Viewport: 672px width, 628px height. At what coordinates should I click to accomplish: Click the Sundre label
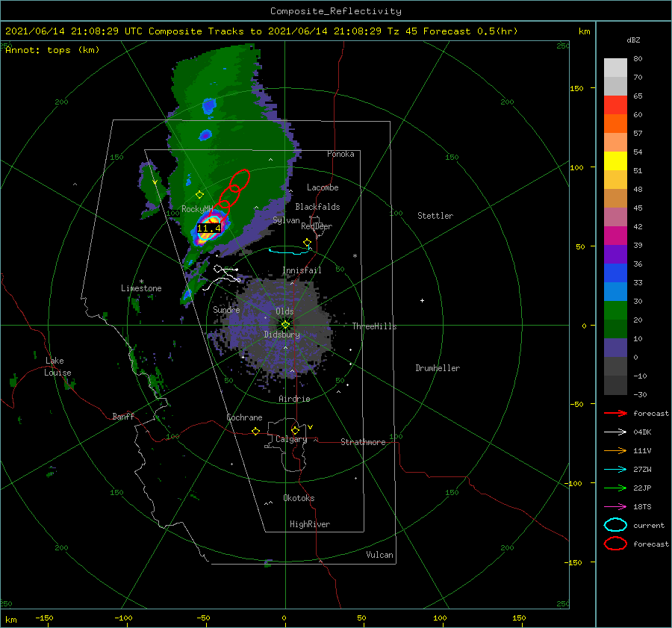(226, 309)
